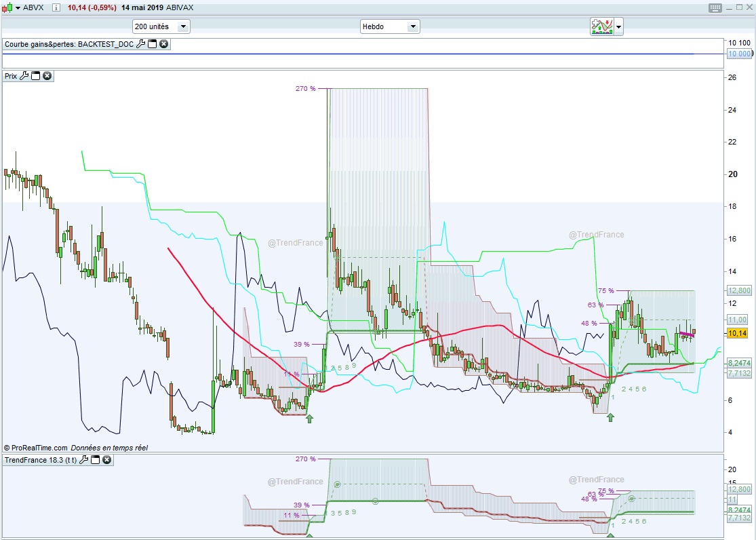Expand the arrow beside the indicators icon
The image size is (756, 540).
point(618,26)
